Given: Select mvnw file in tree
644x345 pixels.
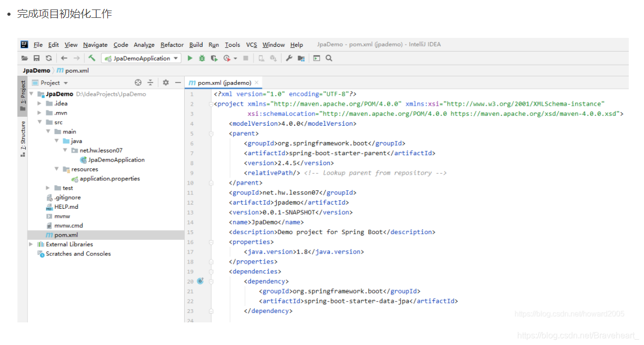Looking at the screenshot, I should (x=58, y=217).
